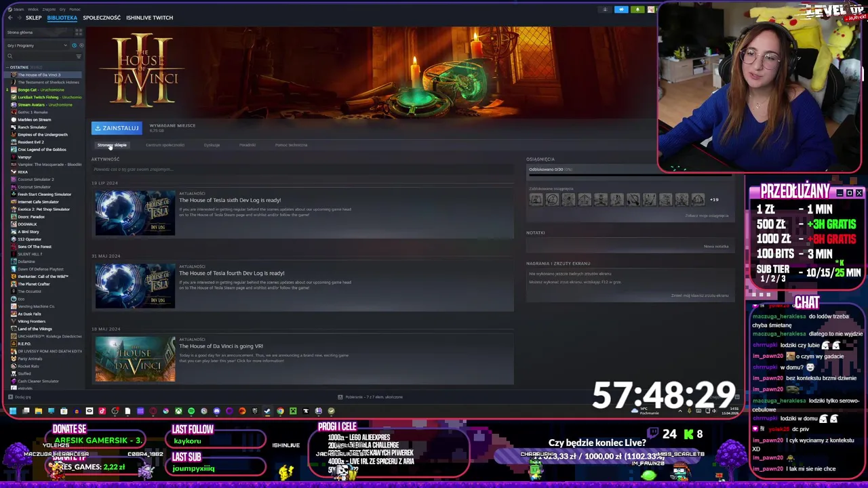Open the Pomoc menu

[76, 9]
